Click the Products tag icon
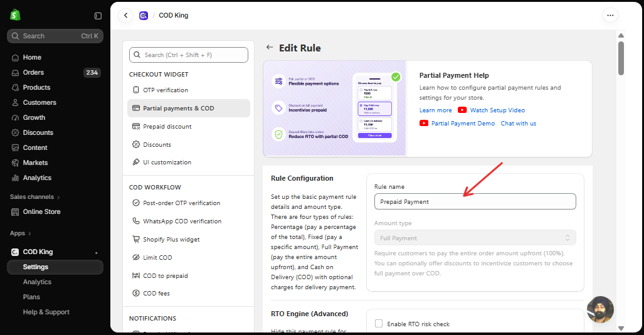 pos(15,88)
